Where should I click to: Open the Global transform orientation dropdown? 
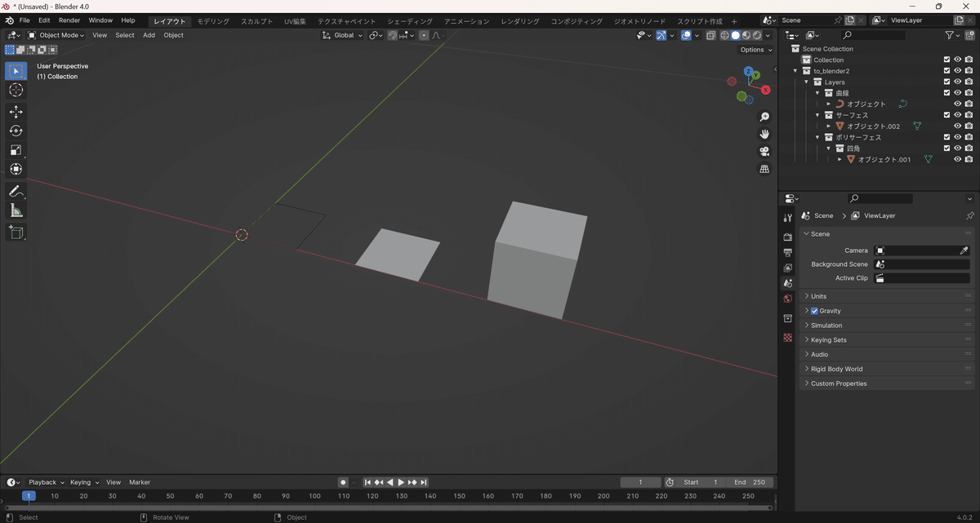(x=341, y=35)
